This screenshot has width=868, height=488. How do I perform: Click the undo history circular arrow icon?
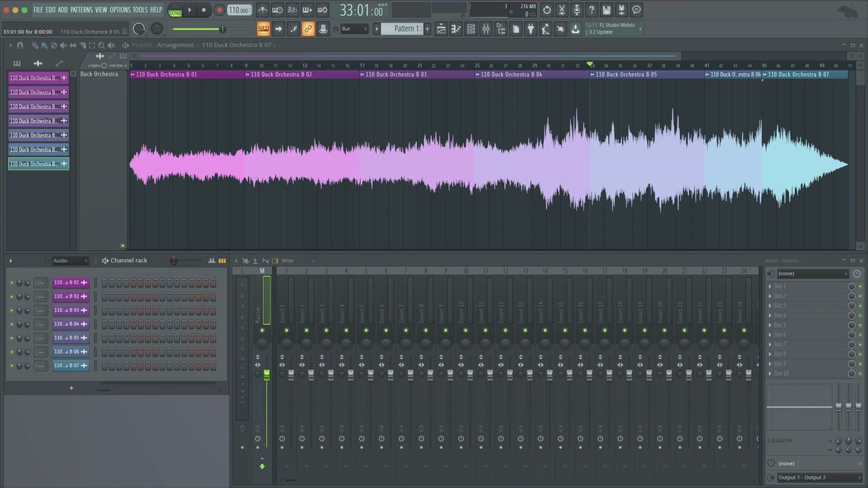pos(547,10)
